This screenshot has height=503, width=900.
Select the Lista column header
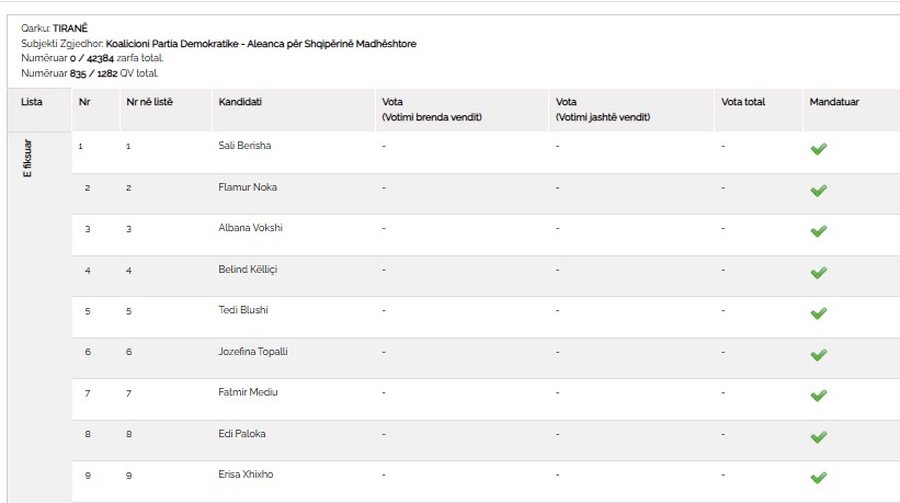pyautogui.click(x=32, y=102)
